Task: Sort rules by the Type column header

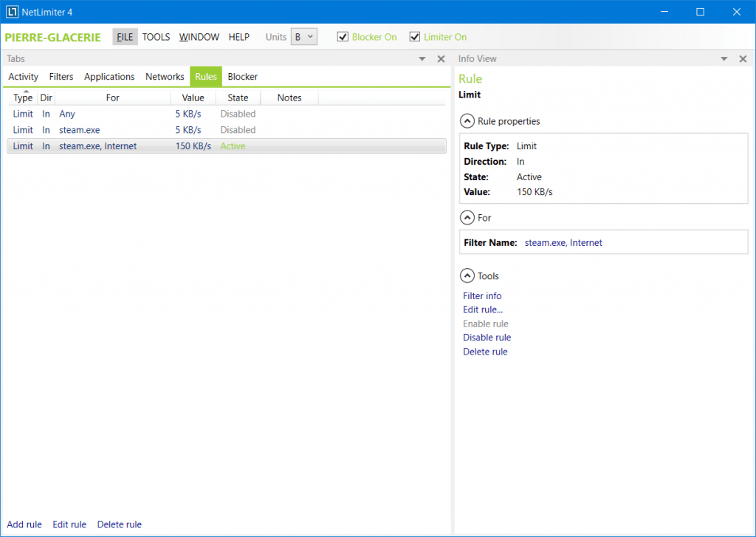Action: 22,97
